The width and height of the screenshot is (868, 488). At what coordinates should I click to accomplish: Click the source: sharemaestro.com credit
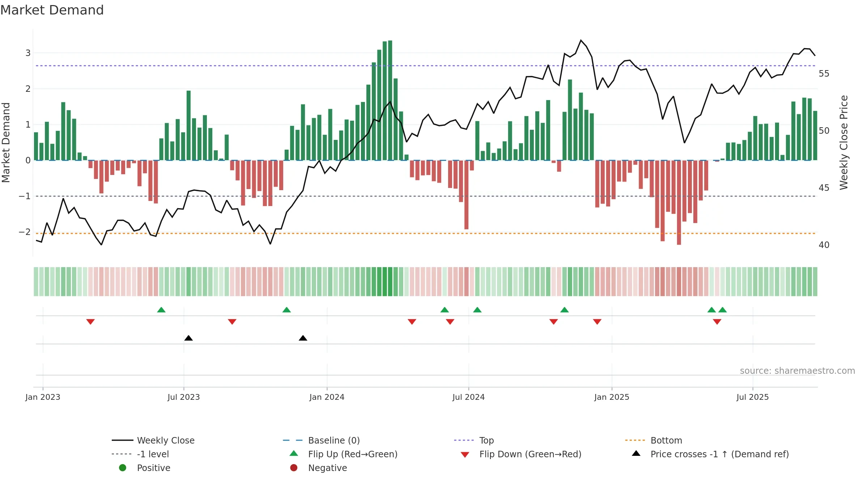(x=797, y=371)
